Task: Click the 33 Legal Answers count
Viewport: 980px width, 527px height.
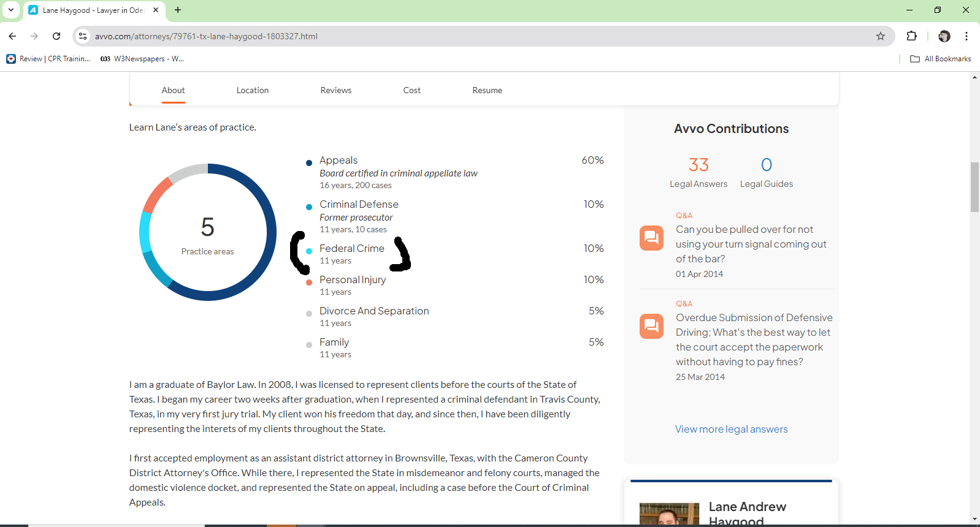Action: [x=699, y=165]
